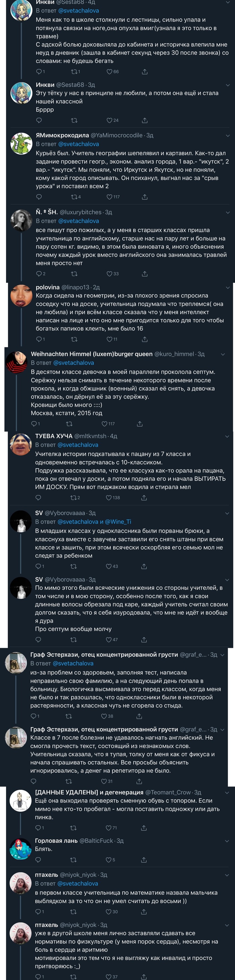
Task: Retweet the ТУЕВА ХУЧА tweet
Action: coord(73,497)
